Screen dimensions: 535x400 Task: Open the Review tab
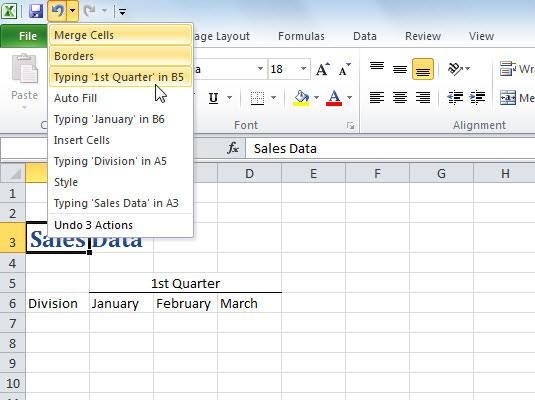(423, 36)
